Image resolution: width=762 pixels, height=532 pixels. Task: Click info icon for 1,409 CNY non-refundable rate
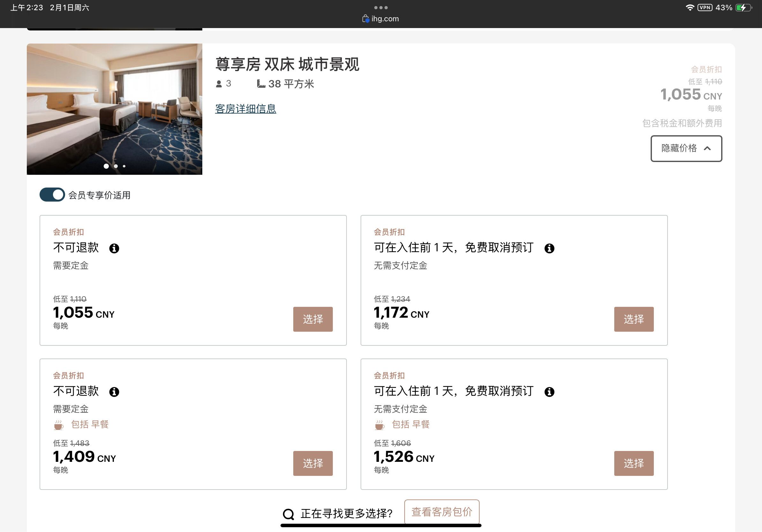coord(114,392)
